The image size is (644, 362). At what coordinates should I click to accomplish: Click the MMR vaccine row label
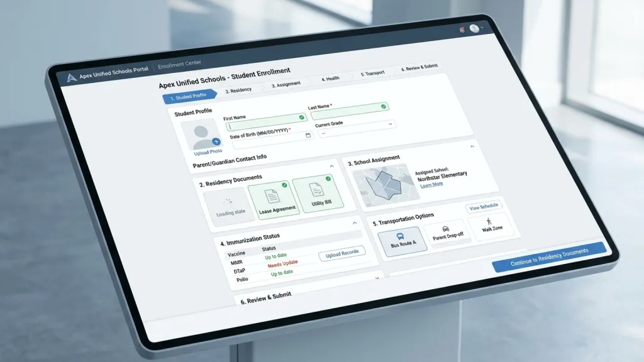pyautogui.click(x=236, y=263)
